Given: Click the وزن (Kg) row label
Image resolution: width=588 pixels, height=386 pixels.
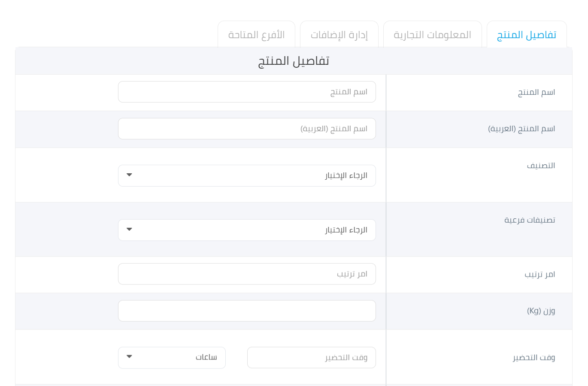Looking at the screenshot, I should pos(541,311).
